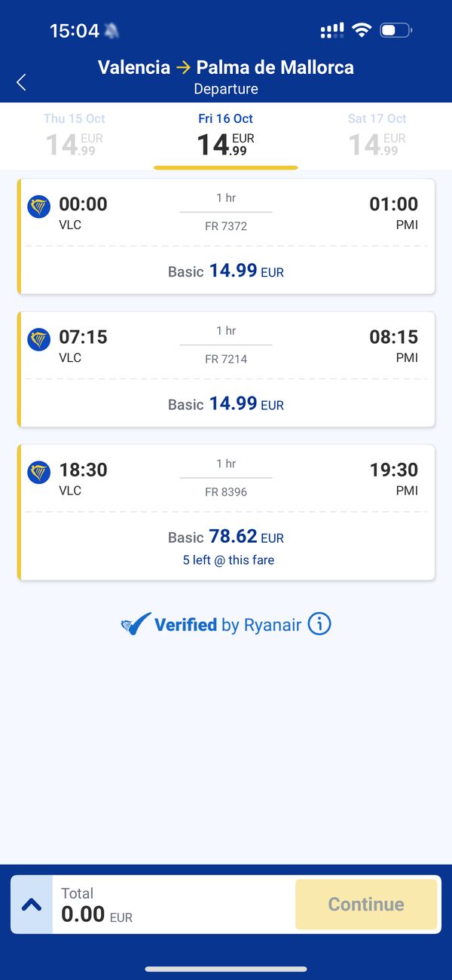The height and width of the screenshot is (980, 452).
Task: Choose Basic 14.99 EUR fare for FR 7214
Action: [226, 403]
